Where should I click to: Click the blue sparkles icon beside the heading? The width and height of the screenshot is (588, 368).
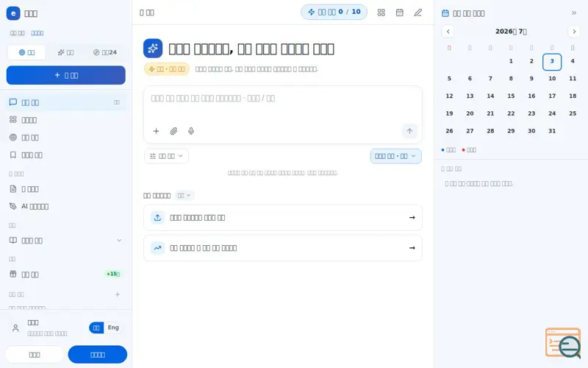click(153, 48)
